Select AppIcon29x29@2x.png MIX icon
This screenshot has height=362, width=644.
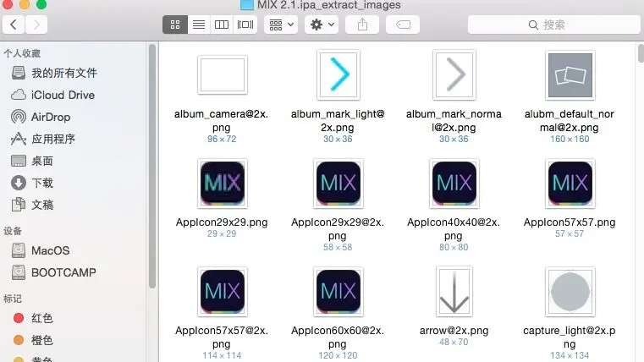338,183
